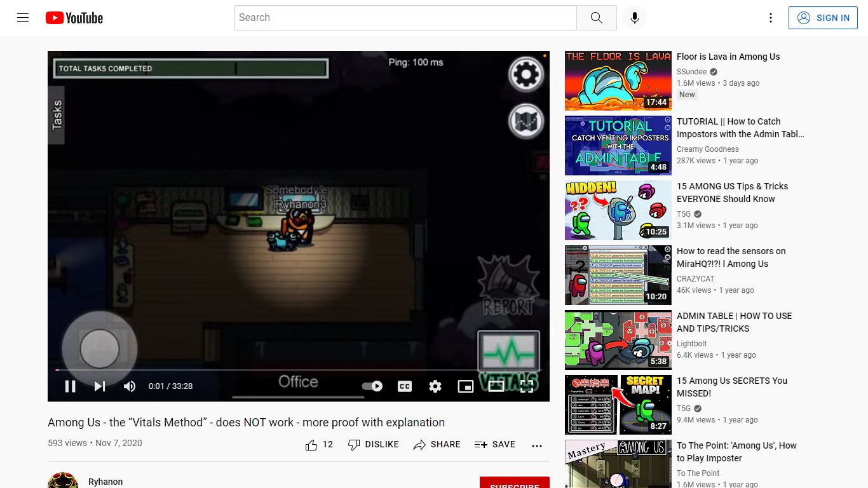Enable theater mode
Viewport: 868px width, 488px height.
click(496, 386)
